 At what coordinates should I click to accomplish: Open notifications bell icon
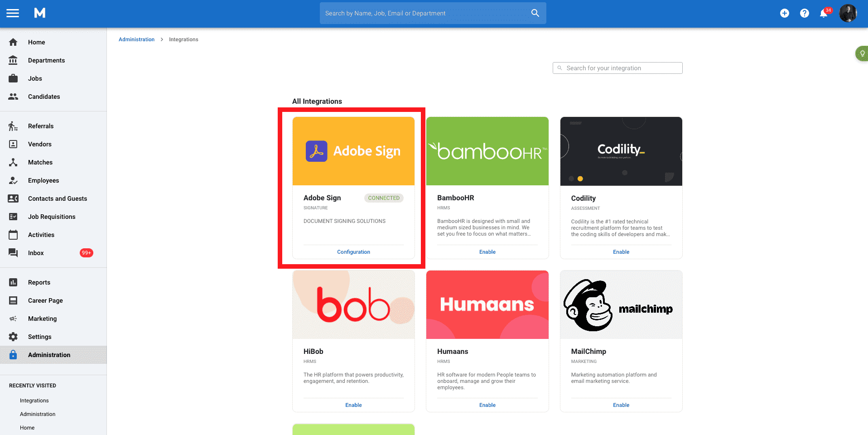click(x=824, y=13)
